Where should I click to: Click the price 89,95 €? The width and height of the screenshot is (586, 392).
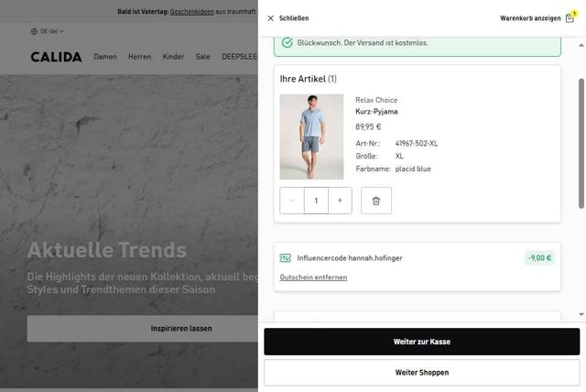point(368,127)
